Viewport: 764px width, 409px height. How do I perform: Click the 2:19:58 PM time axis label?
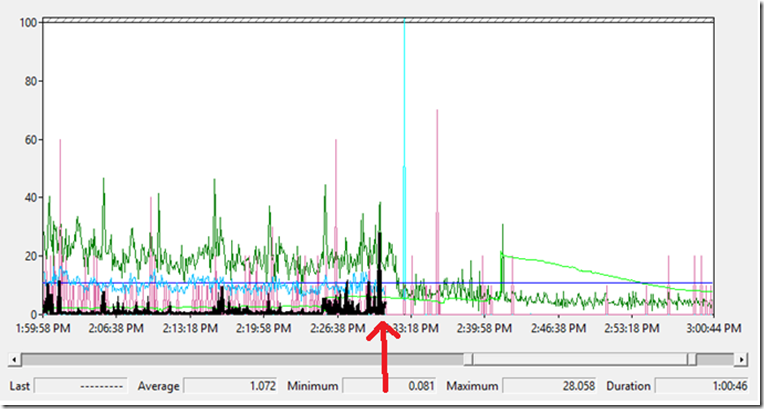click(x=264, y=329)
